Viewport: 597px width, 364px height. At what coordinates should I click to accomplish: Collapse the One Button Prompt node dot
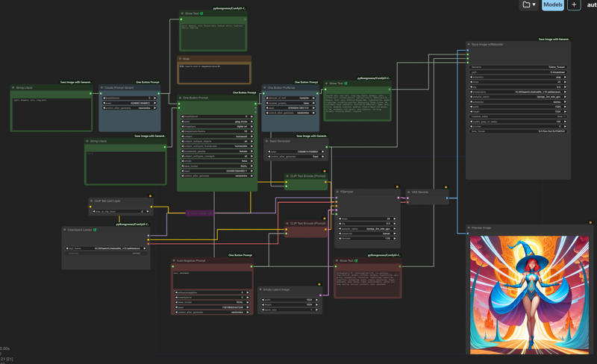[181, 98]
